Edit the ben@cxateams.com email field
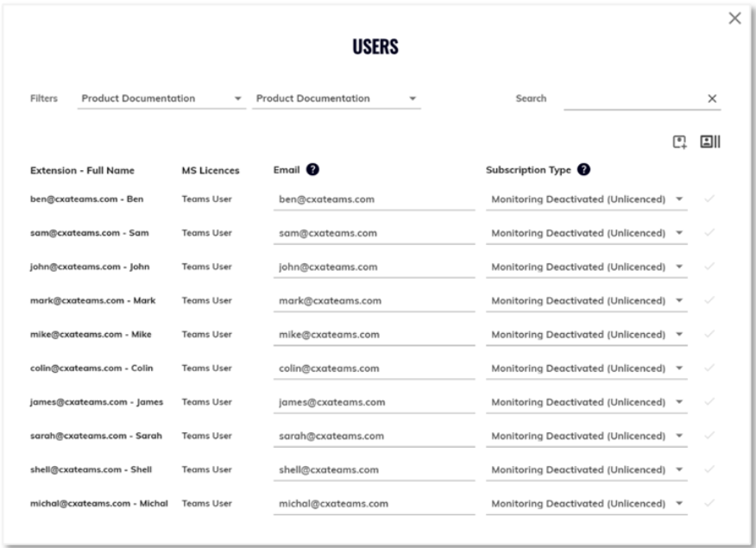Image resolution: width=756 pixels, height=548 pixels. [x=374, y=199]
